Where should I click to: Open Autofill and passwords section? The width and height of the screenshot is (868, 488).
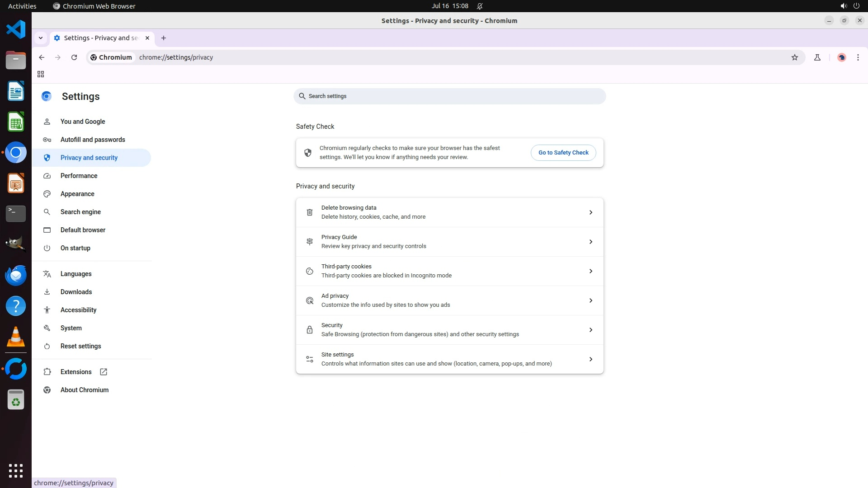[x=93, y=140]
